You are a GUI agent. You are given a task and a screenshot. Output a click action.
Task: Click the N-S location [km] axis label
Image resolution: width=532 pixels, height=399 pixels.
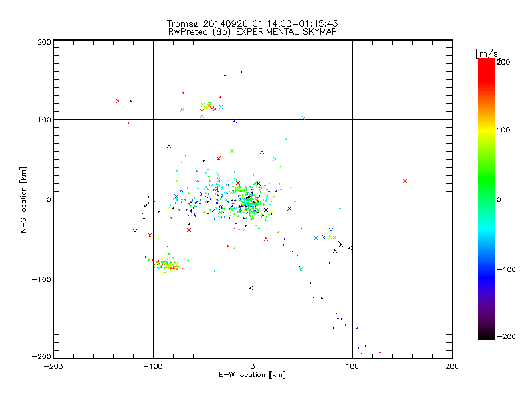(24, 199)
